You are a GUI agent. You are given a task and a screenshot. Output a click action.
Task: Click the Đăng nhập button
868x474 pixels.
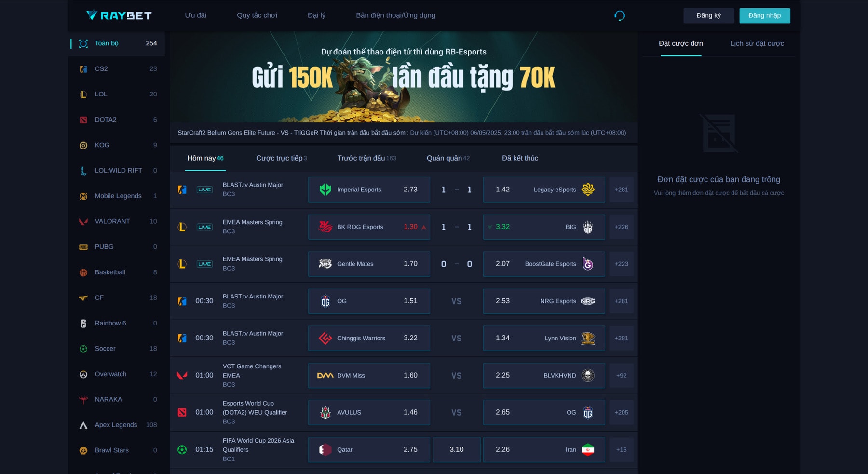764,15
